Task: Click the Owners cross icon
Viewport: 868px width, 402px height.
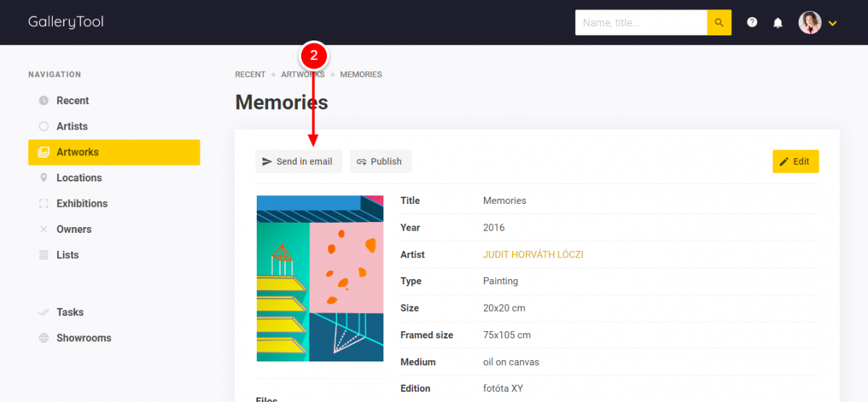Action: [43, 229]
